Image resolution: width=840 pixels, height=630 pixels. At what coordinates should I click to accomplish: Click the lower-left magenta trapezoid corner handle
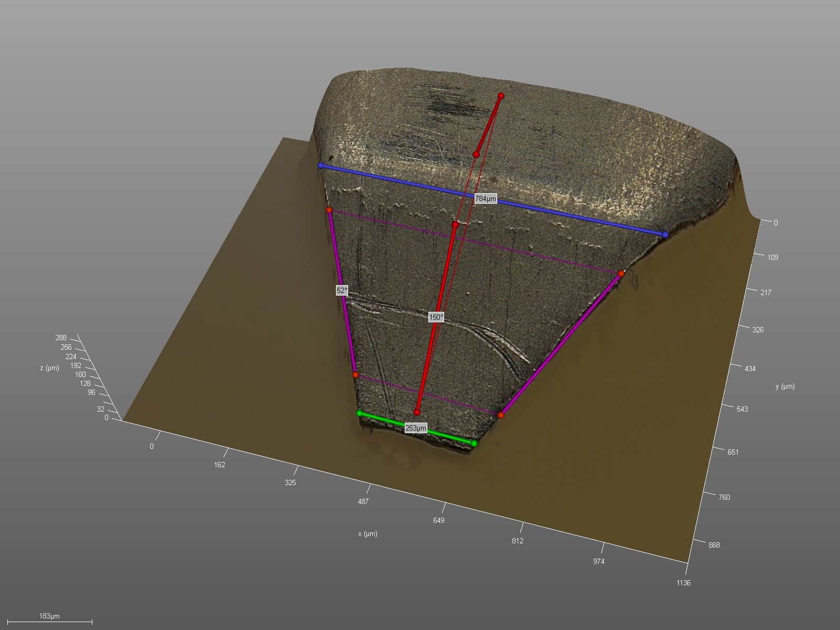[355, 375]
